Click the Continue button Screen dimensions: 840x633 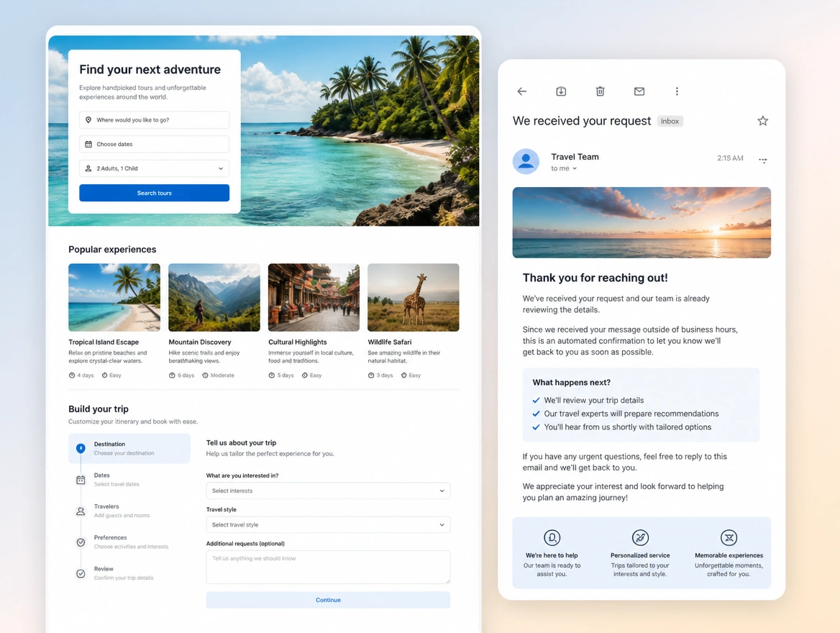328,600
